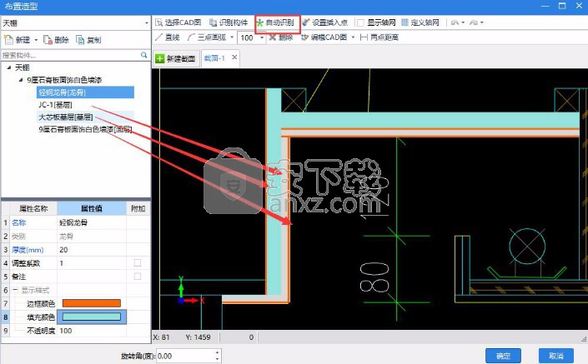Click the search magnifier icon
Image resolution: width=588 pixels, height=364 pixels.
coord(144,55)
